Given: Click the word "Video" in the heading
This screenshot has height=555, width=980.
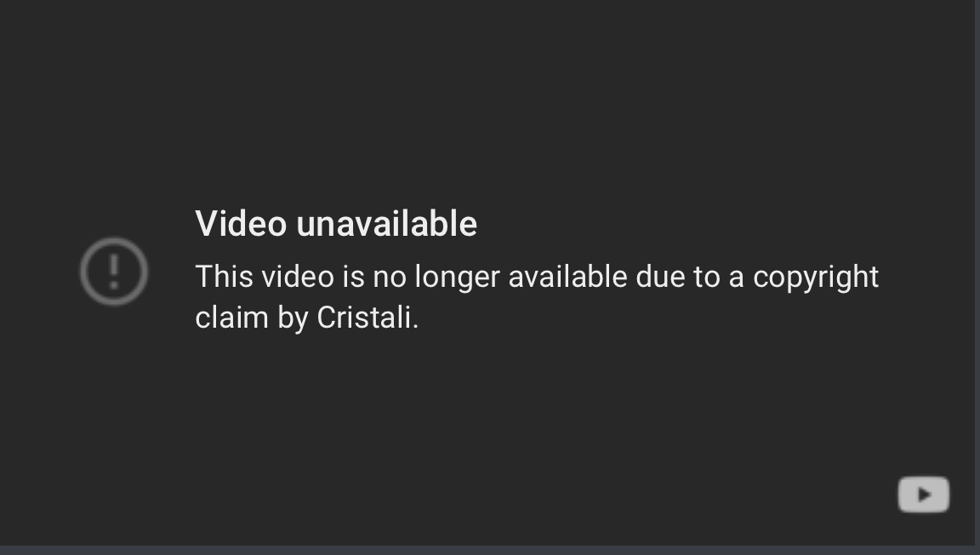Looking at the screenshot, I should pyautogui.click(x=242, y=223).
